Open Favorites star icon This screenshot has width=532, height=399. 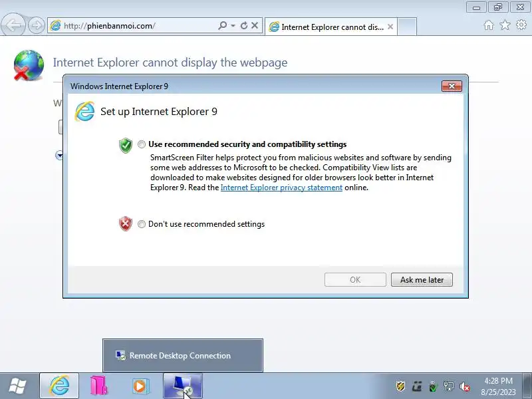505,25
